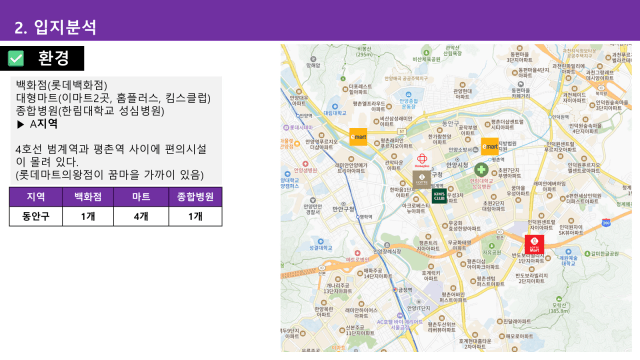The width and height of the screenshot is (640, 360).
Task: Click the Homeplus logo on the map
Action: tap(422, 160)
